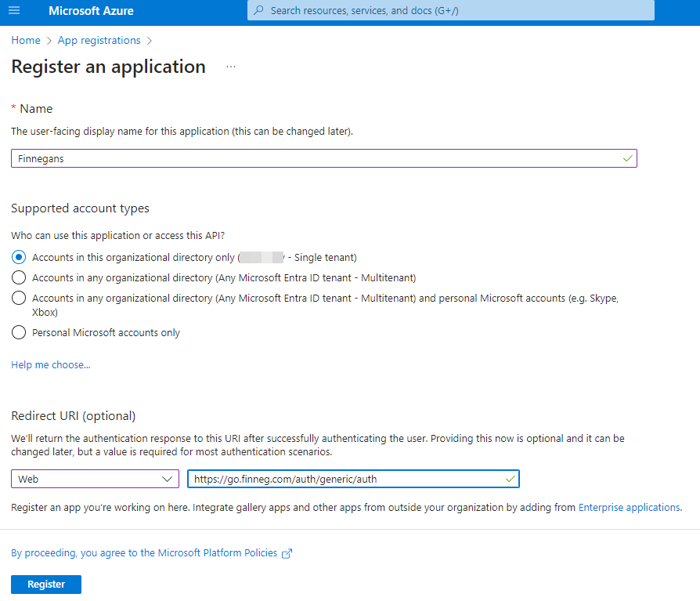Image resolution: width=700 pixels, height=601 pixels.
Task: Select Multitenant any organizational directory option
Action: 20,277
